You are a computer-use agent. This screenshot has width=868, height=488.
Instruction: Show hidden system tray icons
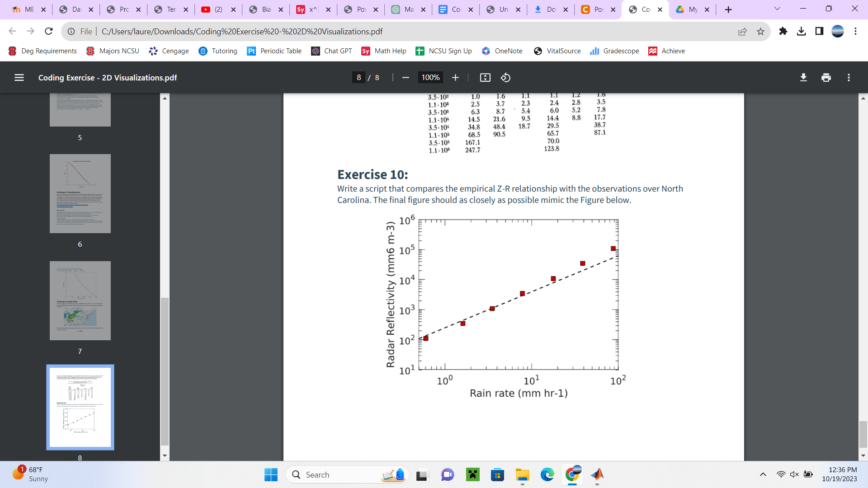click(x=763, y=474)
